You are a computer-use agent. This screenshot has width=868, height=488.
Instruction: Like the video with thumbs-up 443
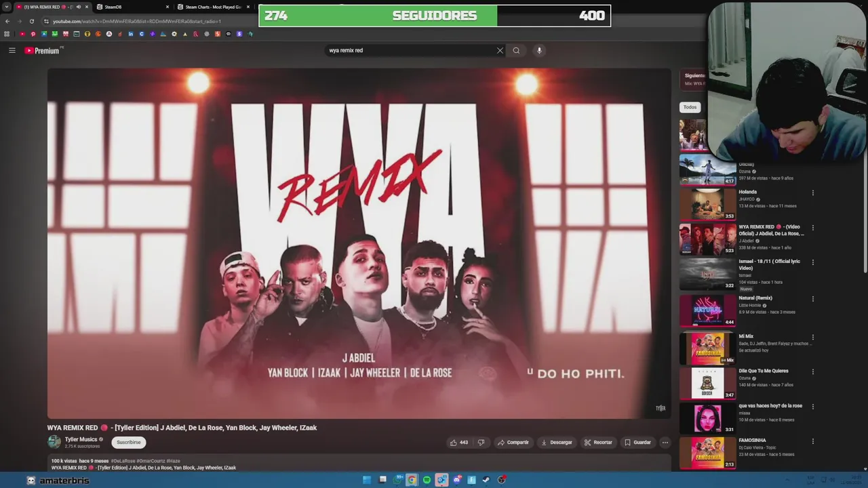(x=459, y=443)
